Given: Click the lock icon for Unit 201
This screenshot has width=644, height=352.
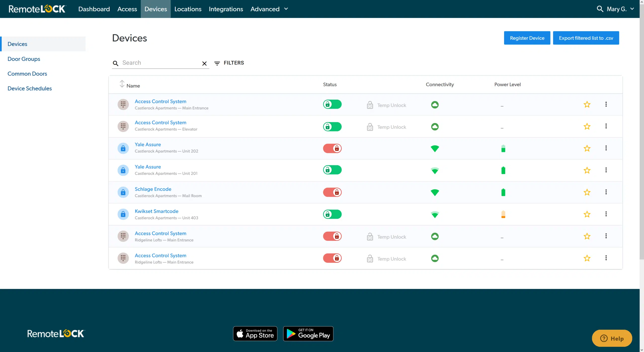Looking at the screenshot, I should [123, 170].
